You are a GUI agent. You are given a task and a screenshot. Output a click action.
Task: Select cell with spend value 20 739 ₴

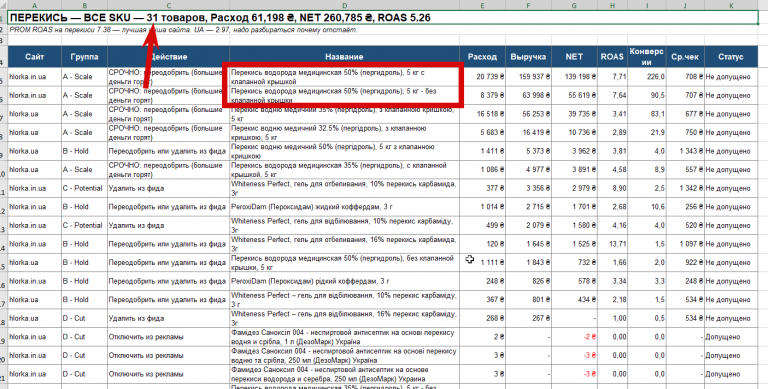click(482, 77)
